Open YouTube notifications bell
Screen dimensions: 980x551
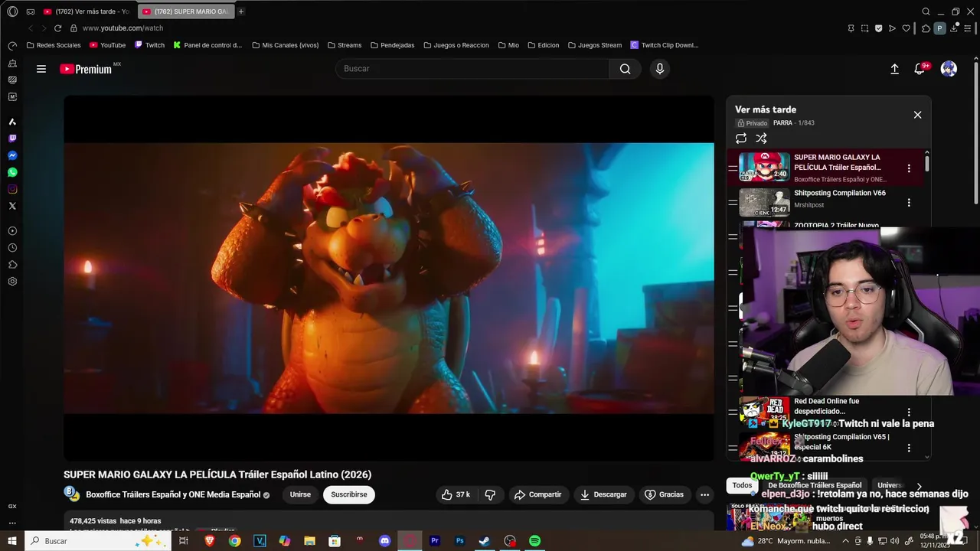click(920, 69)
